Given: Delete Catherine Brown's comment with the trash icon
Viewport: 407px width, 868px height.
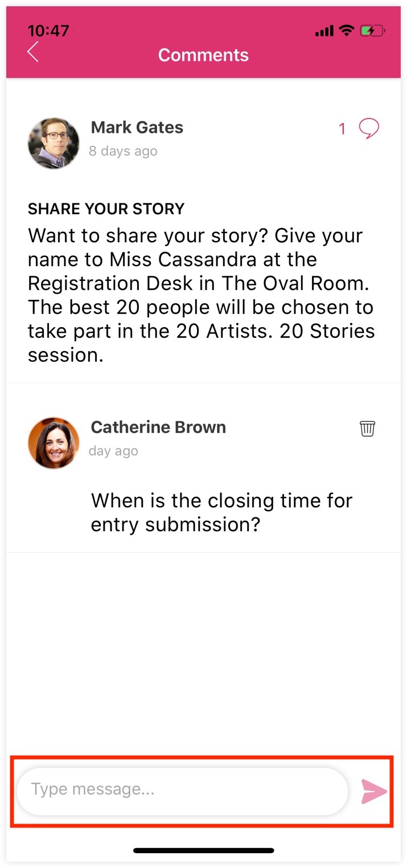Looking at the screenshot, I should tap(368, 428).
